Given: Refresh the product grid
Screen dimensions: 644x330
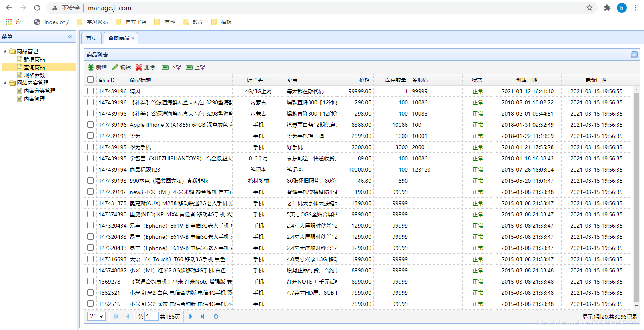Looking at the screenshot, I should coord(216,316).
